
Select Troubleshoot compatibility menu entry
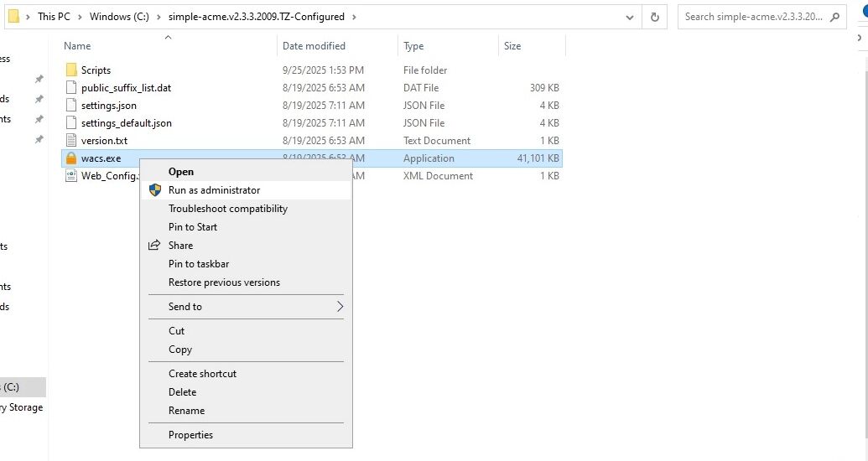(x=227, y=209)
